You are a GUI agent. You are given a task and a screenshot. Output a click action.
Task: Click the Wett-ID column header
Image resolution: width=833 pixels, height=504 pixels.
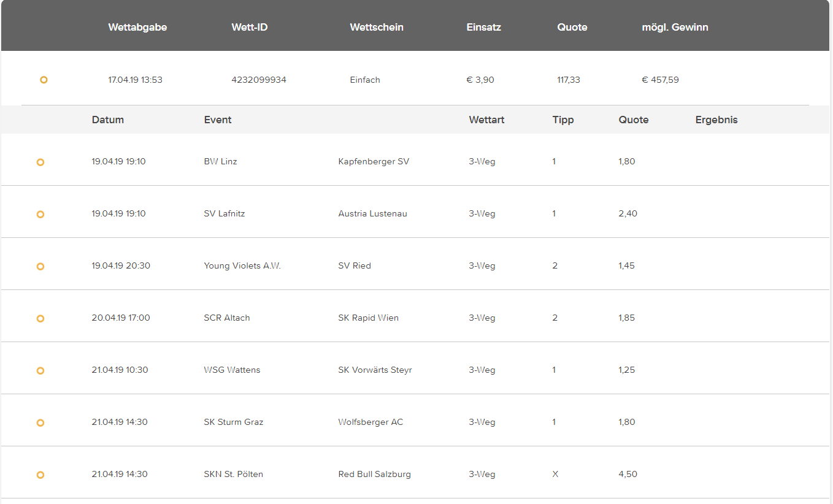250,27
